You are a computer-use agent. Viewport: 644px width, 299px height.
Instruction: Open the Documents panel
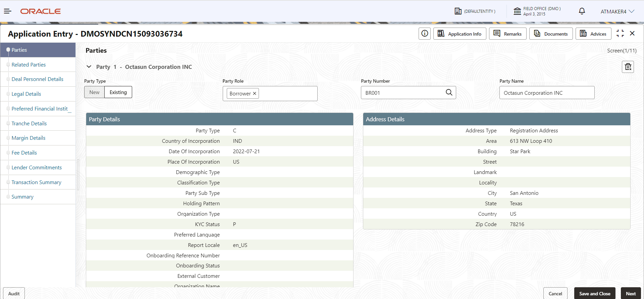click(551, 34)
